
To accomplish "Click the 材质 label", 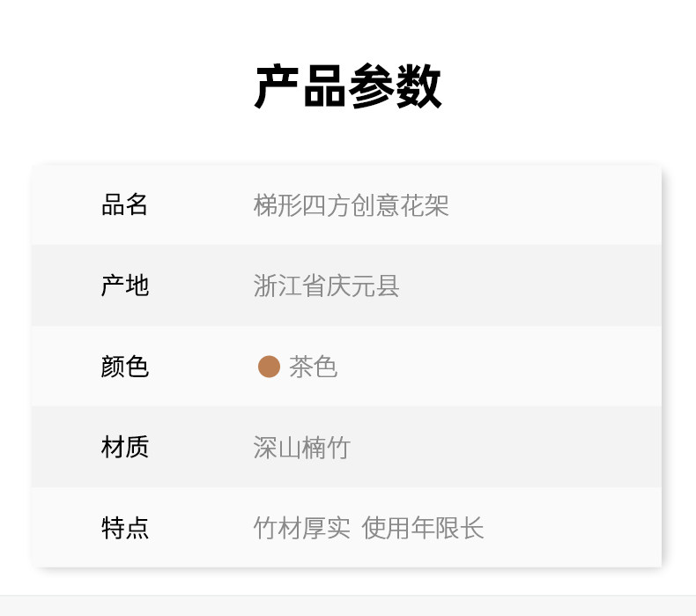I will click(x=125, y=448).
